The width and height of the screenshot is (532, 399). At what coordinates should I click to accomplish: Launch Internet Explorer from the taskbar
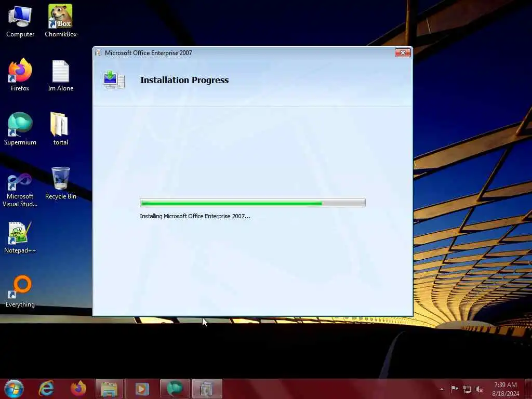click(46, 389)
